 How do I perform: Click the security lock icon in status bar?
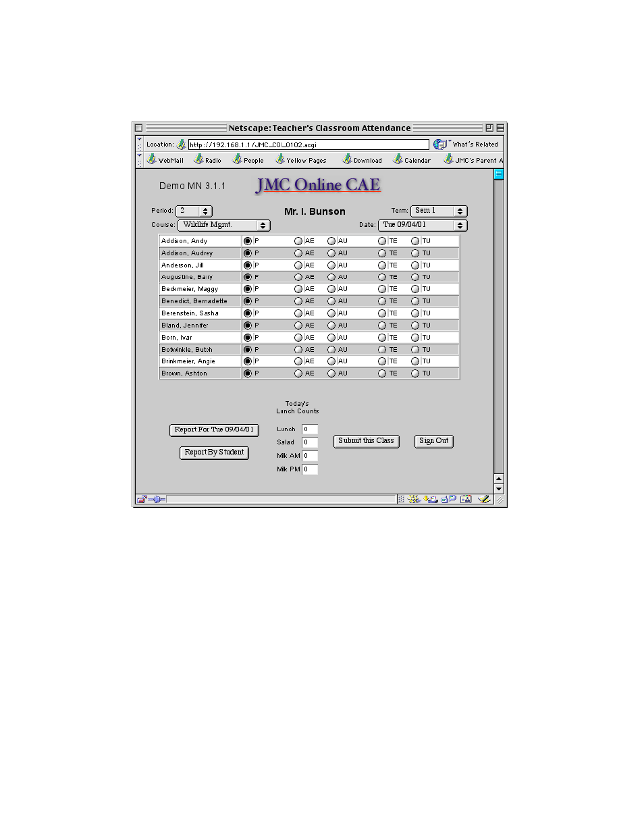click(142, 500)
